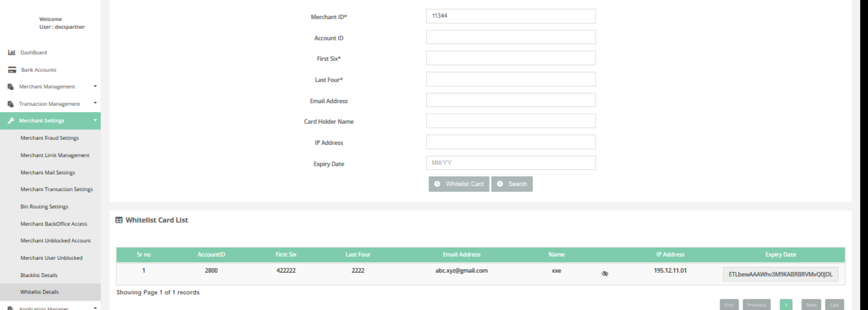The width and height of the screenshot is (868, 310).
Task: Click the Merchant Settings wrench icon
Action: coord(11,121)
